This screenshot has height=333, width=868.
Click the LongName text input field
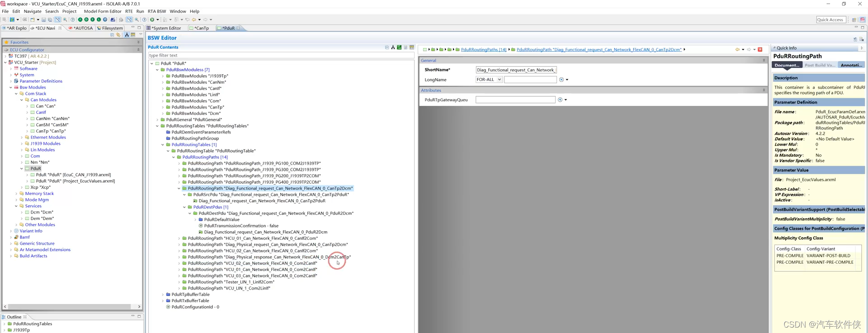click(530, 80)
